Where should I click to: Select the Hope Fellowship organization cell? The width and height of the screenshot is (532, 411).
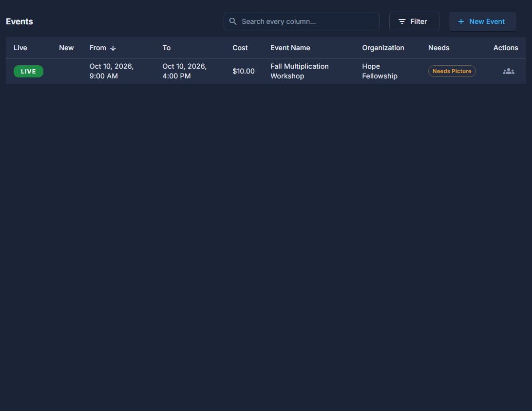[380, 71]
